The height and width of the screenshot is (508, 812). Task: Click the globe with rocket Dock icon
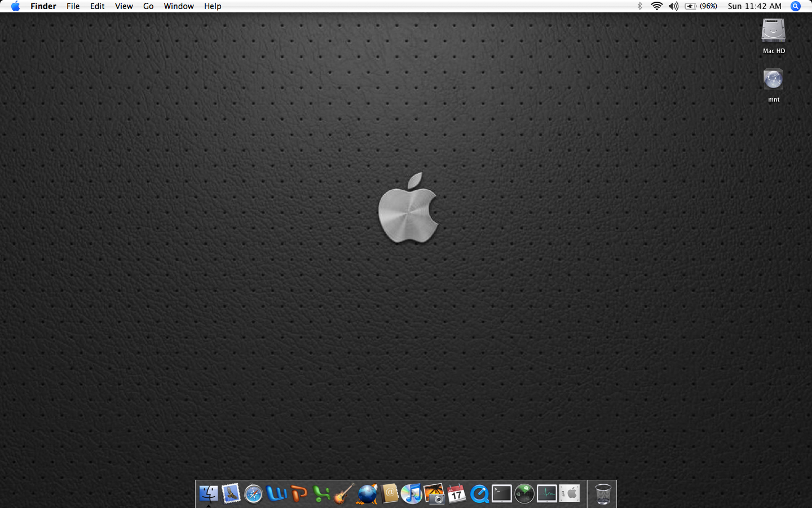367,494
